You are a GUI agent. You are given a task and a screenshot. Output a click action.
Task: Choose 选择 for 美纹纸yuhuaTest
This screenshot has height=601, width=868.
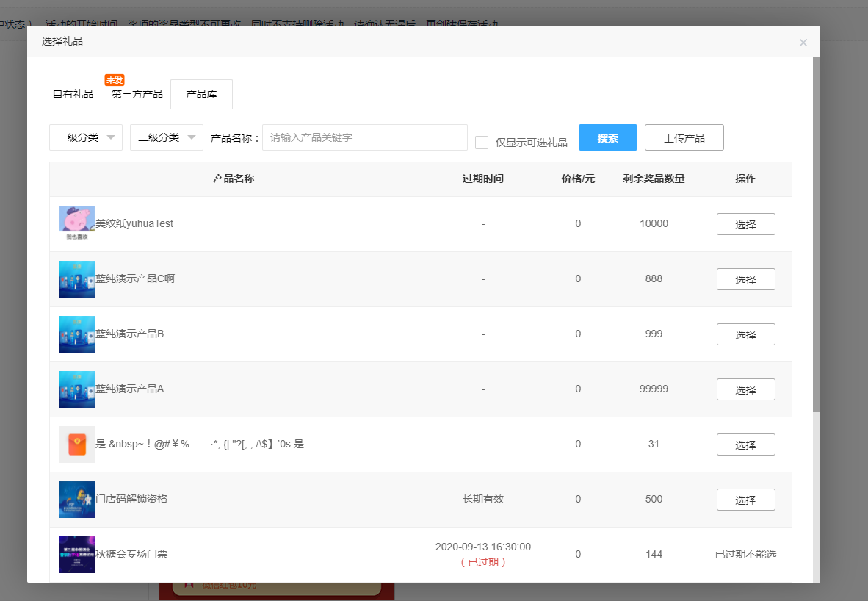click(745, 224)
